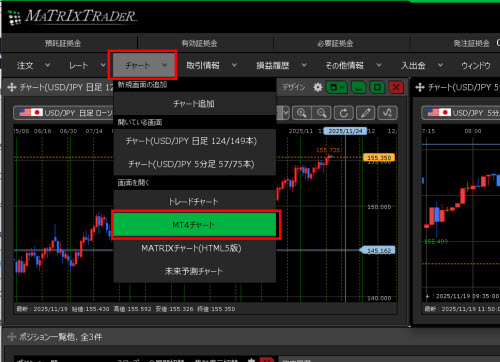
Task: Click the 有効証拠金 label
Action: coord(199,43)
